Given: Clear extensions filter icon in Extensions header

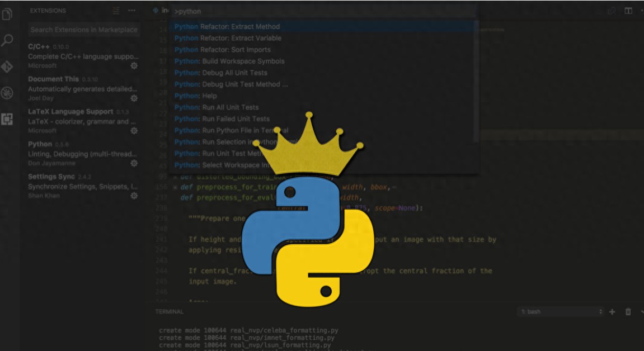Looking at the screenshot, I should coord(116,11).
